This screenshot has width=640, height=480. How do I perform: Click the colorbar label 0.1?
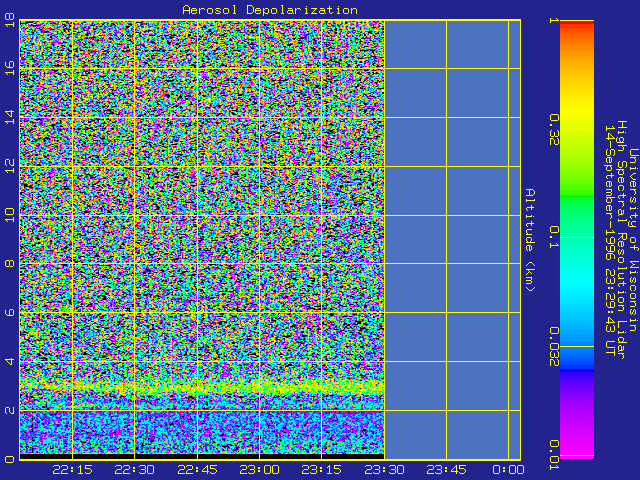554,237
